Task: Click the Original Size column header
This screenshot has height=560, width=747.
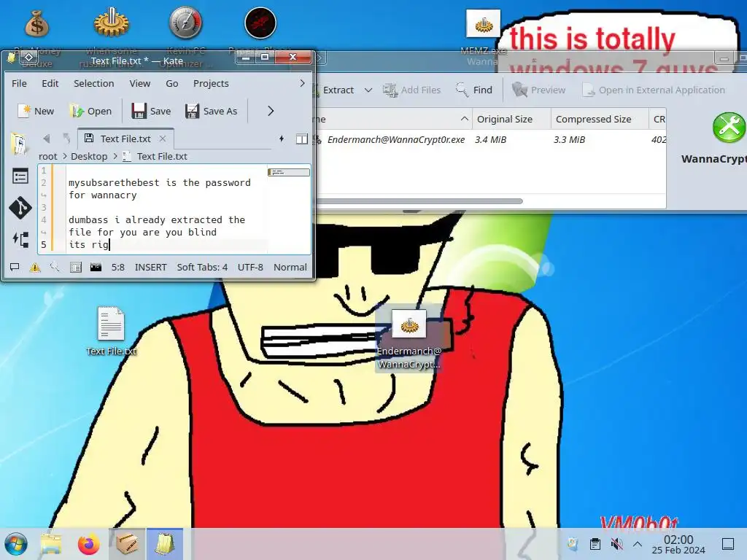Action: tap(511, 119)
